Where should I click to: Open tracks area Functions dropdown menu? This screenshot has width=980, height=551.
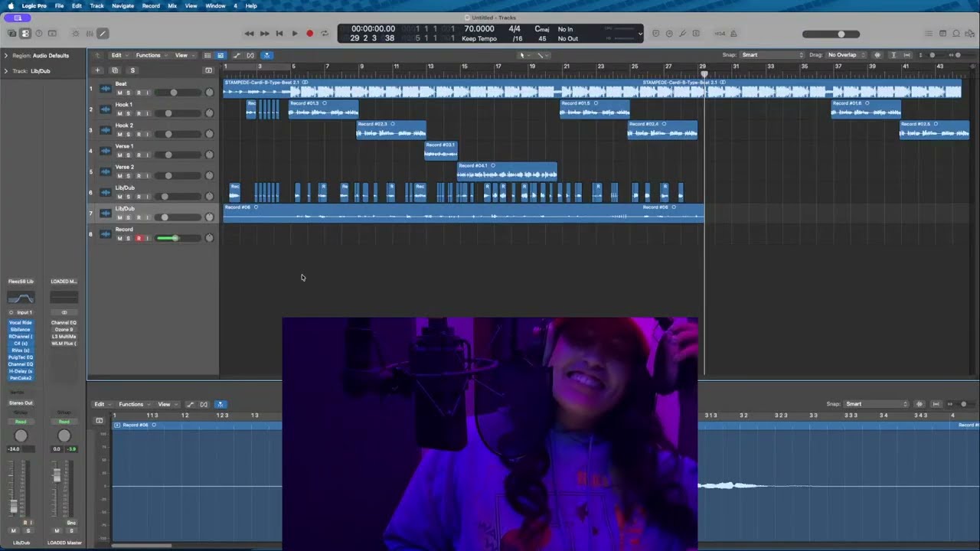coord(150,55)
